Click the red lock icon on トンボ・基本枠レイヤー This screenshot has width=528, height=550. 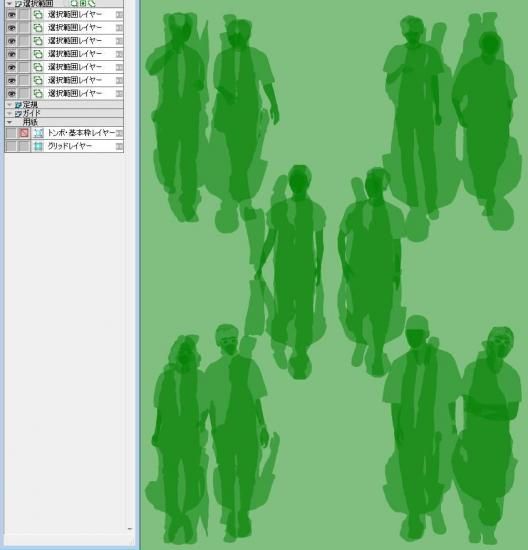(24, 133)
